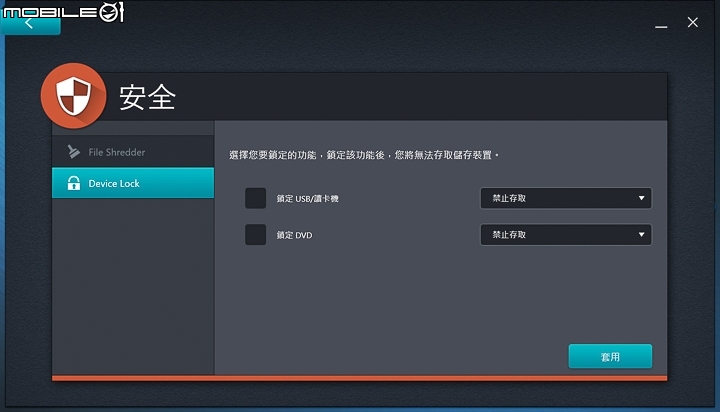Click the Device Lock padlock icon

click(x=73, y=183)
